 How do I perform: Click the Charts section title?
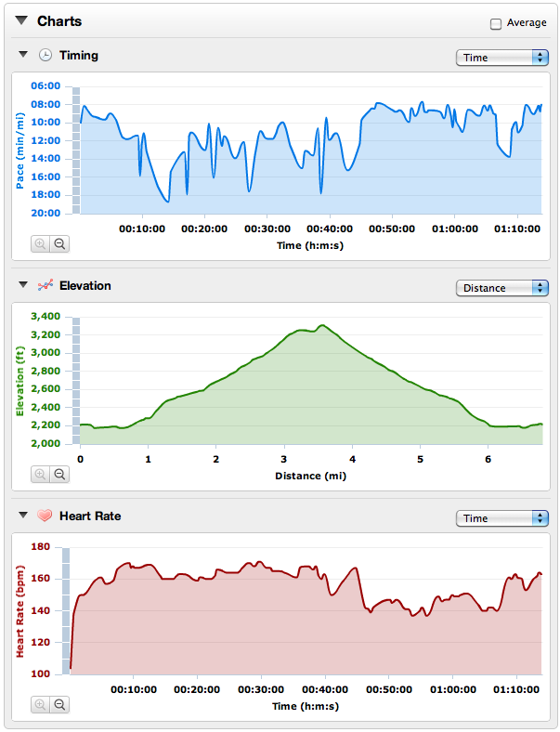pyautogui.click(x=59, y=21)
